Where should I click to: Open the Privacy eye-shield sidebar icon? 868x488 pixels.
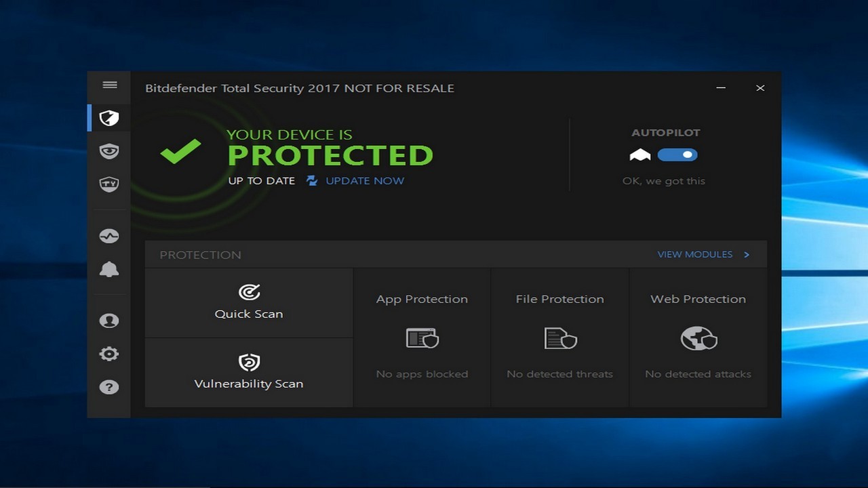point(109,151)
